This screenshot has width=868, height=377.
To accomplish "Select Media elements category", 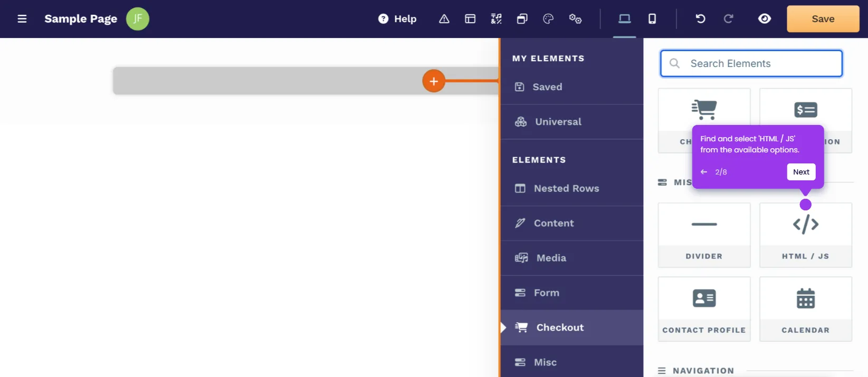I will 572,258.
